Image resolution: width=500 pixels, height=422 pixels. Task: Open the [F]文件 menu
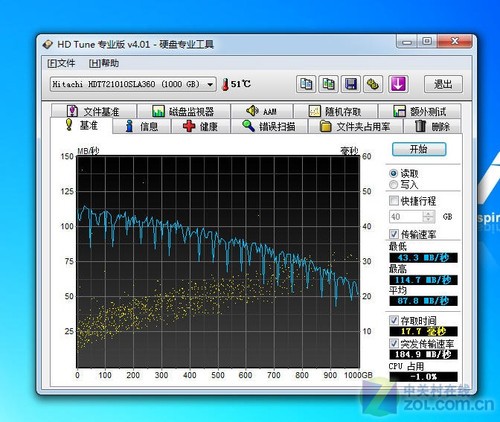pos(61,63)
